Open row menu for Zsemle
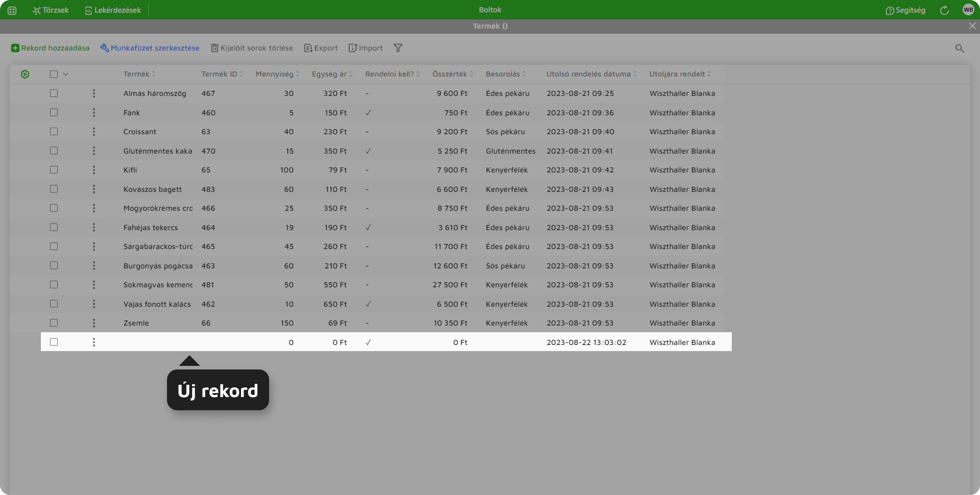The image size is (980, 495). (94, 323)
